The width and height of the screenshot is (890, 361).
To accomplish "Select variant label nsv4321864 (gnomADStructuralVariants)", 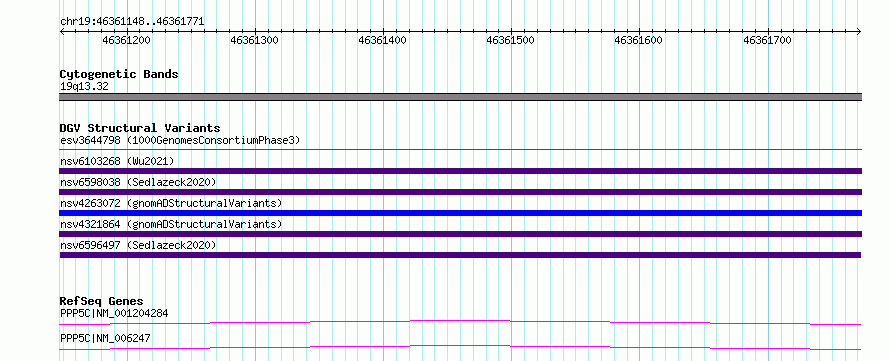I will [x=171, y=224].
